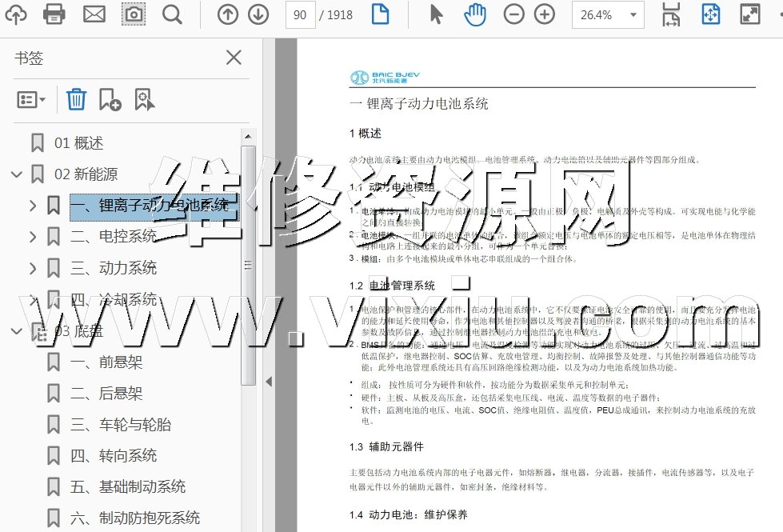783x532 pixels.
Task: Click the upload to cloud icon
Action: [x=15, y=14]
